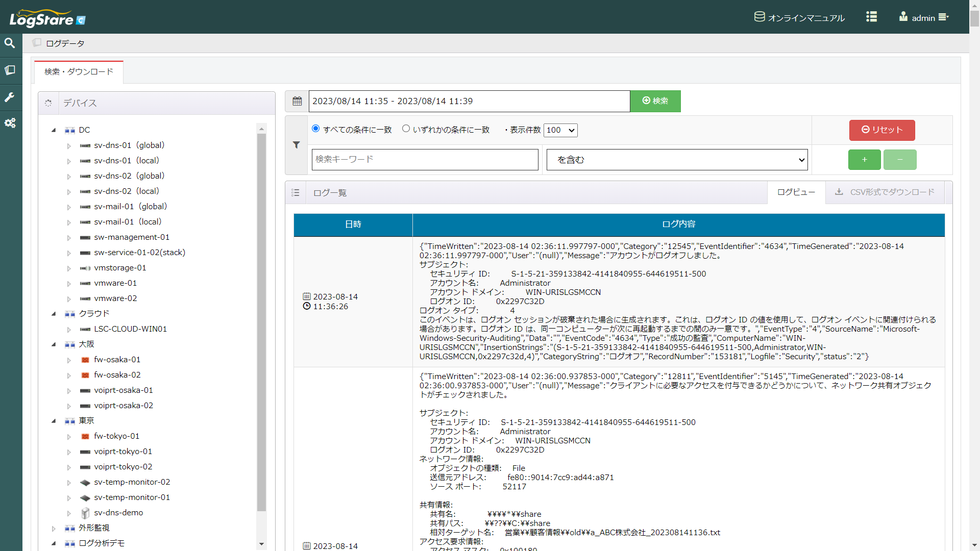Click the filter funnel icon
Screen dimensions: 980x551
tap(297, 145)
